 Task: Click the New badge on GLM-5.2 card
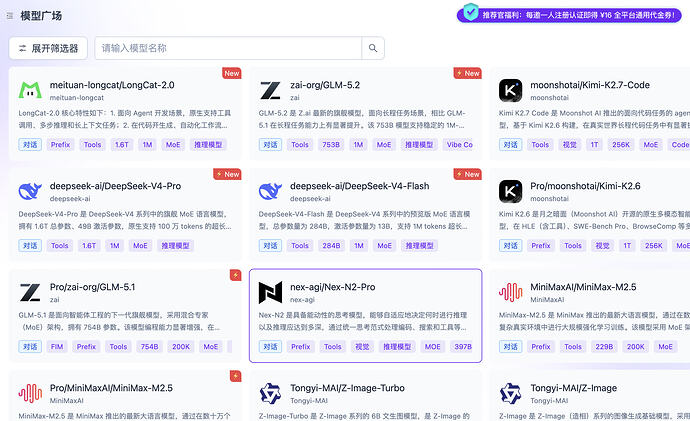click(x=467, y=73)
